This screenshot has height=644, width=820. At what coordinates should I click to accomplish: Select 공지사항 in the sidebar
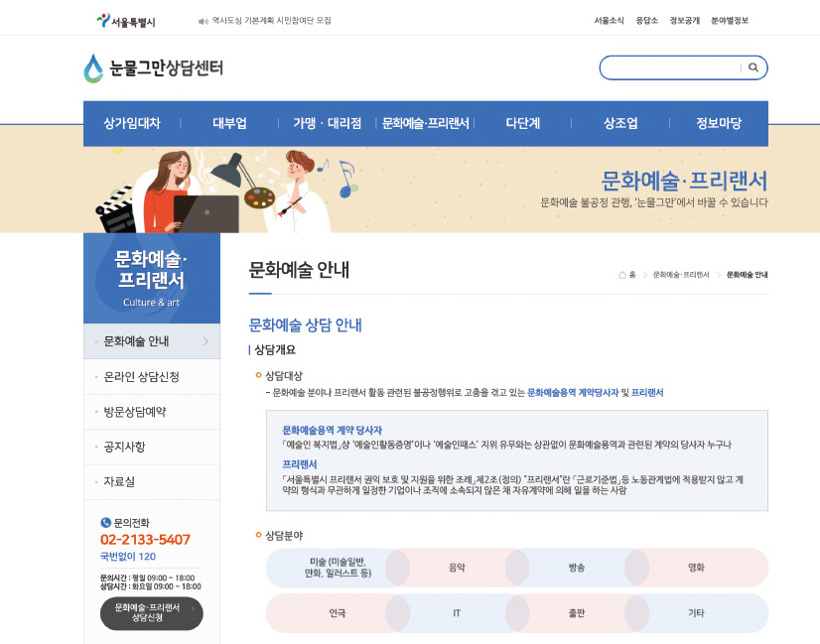(152, 447)
